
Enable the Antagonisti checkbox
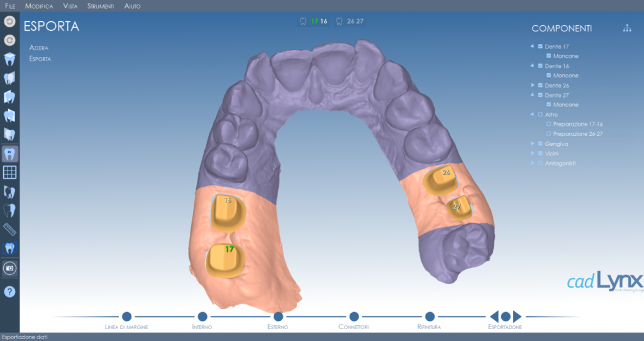pos(540,163)
